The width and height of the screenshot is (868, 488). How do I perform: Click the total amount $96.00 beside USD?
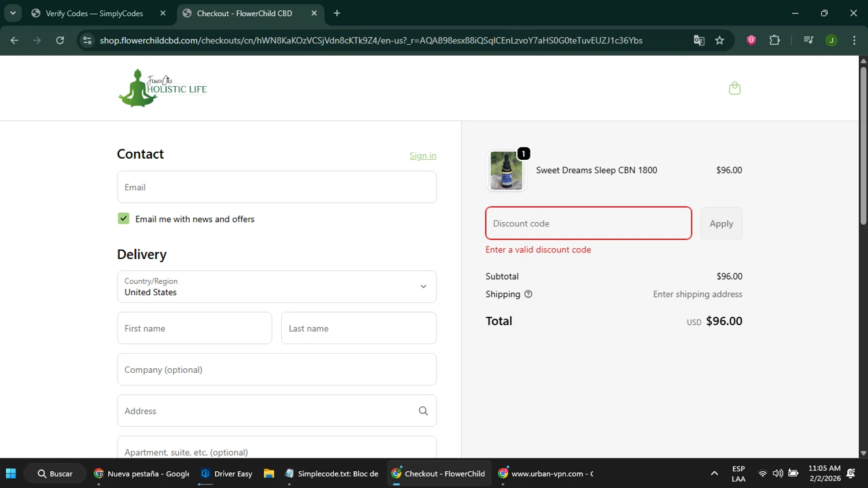pyautogui.click(x=724, y=321)
